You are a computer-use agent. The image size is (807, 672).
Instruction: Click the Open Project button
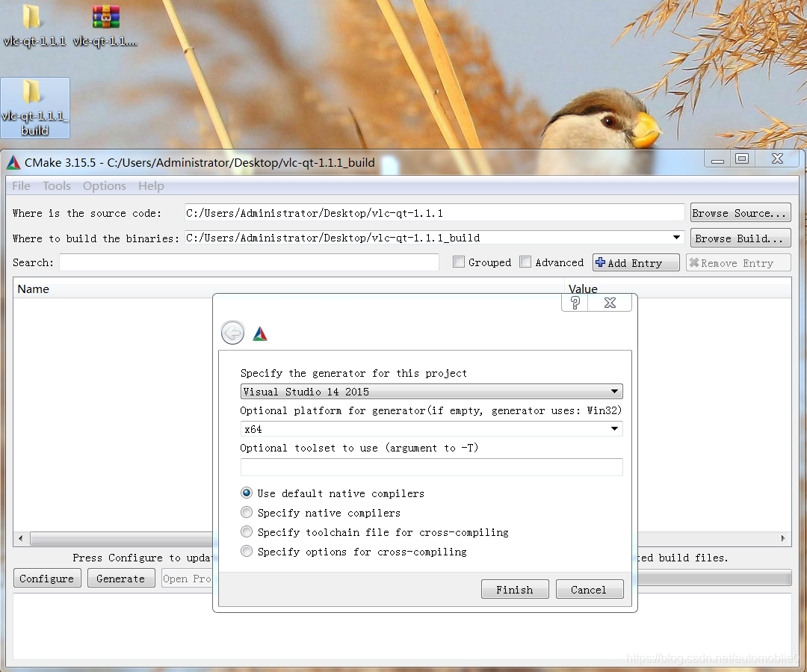click(188, 579)
